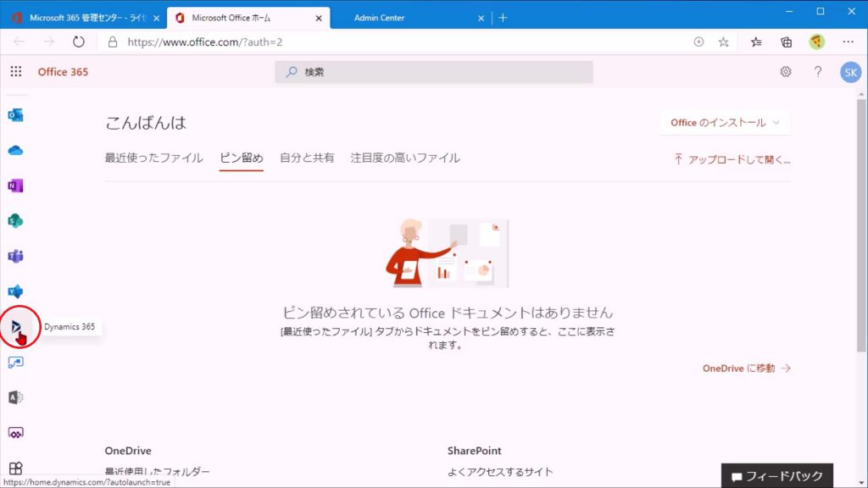
Task: Open the browser profile picture
Action: tap(816, 42)
